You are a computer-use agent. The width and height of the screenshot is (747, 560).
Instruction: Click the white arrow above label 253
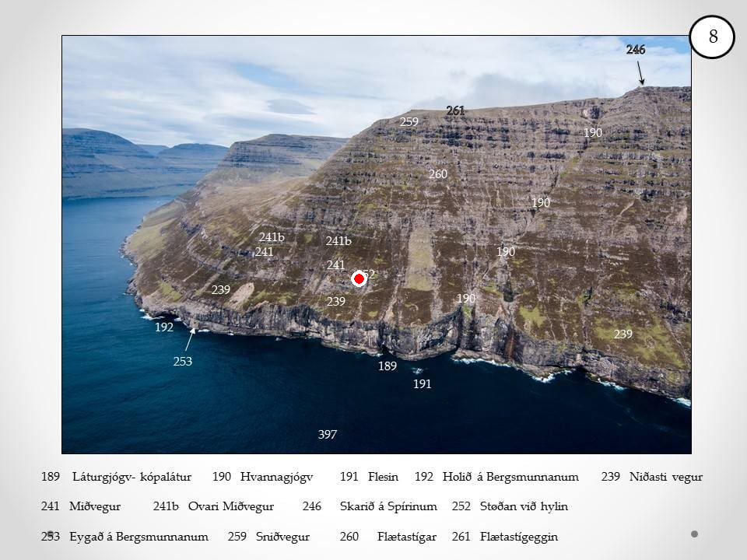189,339
